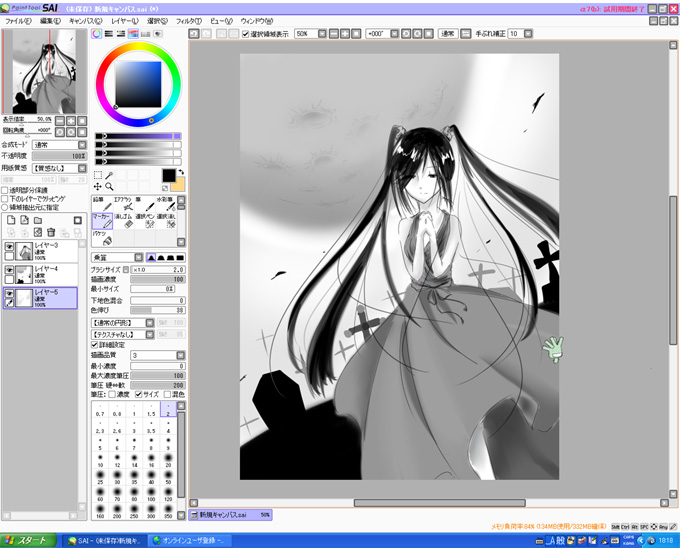Open the レイヤー(L) menu
Image resolution: width=680 pixels, height=548 pixels.
point(125,21)
